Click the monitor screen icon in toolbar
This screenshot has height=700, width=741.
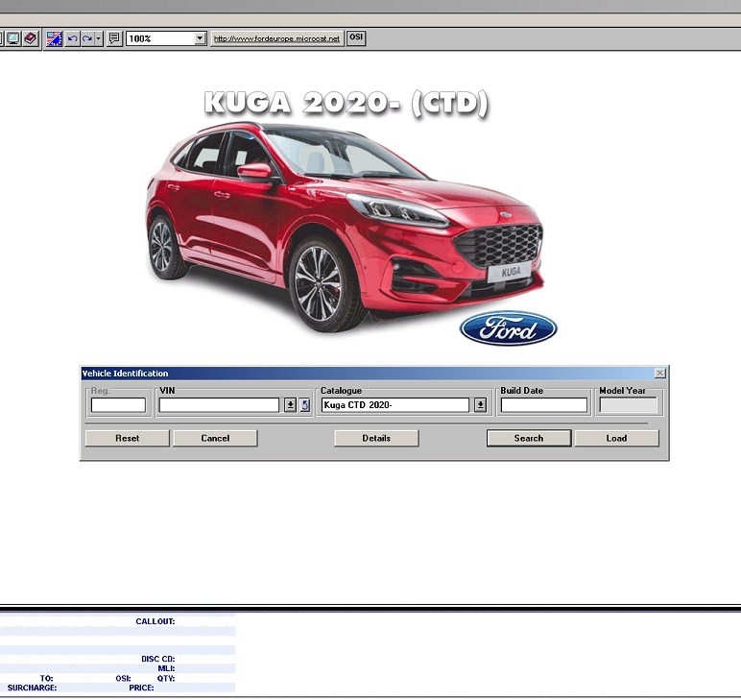(x=13, y=38)
